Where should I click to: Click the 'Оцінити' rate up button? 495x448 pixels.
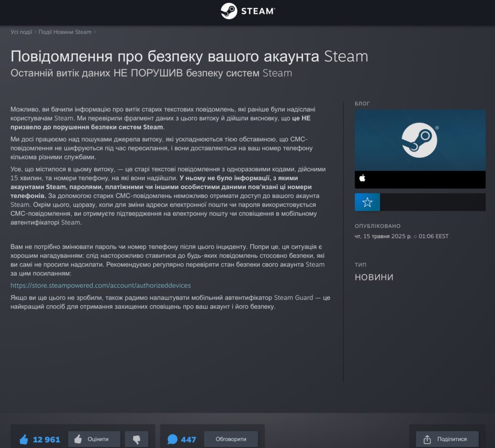coord(94,439)
